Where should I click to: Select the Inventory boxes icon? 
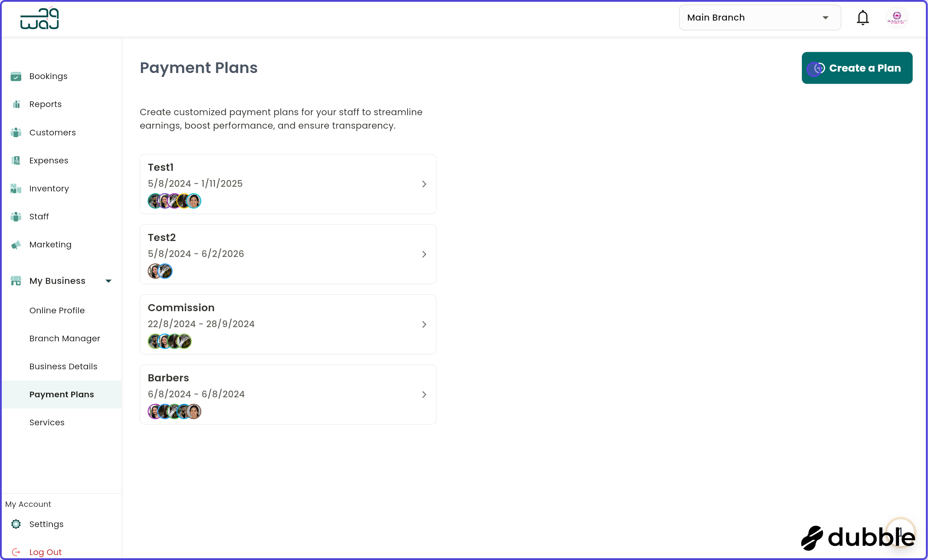pos(16,188)
